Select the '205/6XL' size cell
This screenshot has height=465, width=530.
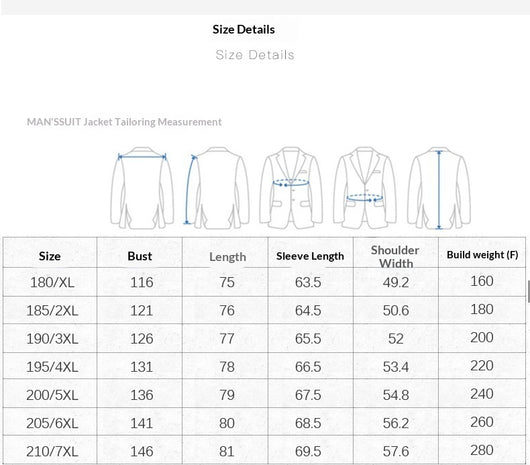click(52, 423)
